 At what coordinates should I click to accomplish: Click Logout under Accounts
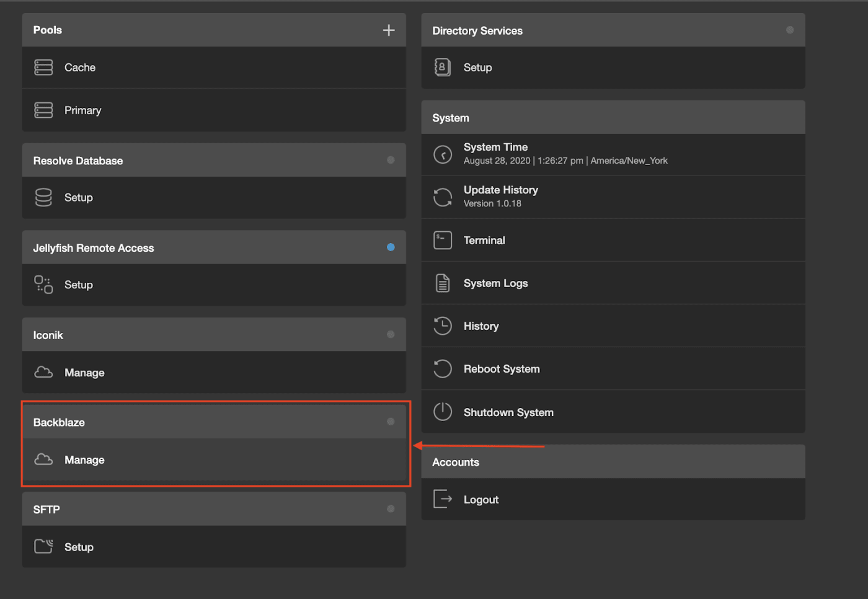(x=481, y=499)
